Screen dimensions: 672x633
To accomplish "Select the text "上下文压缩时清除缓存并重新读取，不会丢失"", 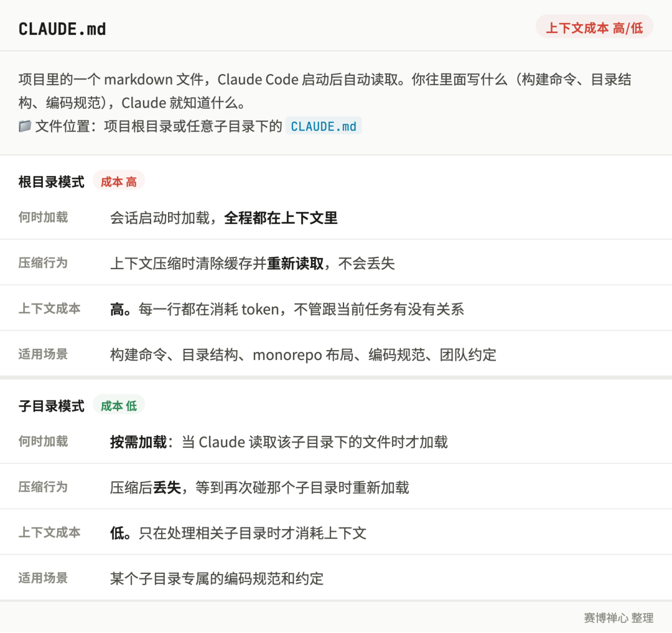I will (253, 264).
